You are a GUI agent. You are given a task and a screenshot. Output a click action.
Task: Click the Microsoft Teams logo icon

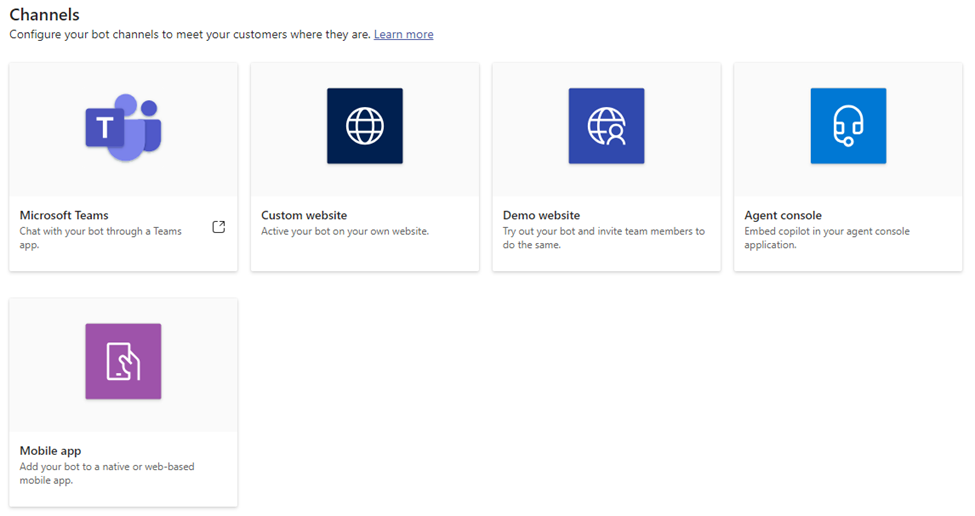pos(123,127)
